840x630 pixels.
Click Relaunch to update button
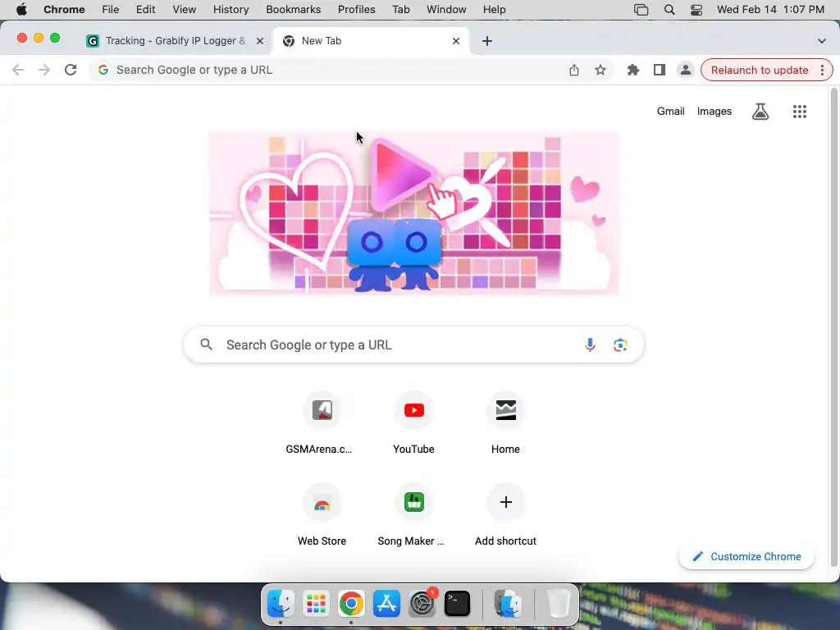760,71
